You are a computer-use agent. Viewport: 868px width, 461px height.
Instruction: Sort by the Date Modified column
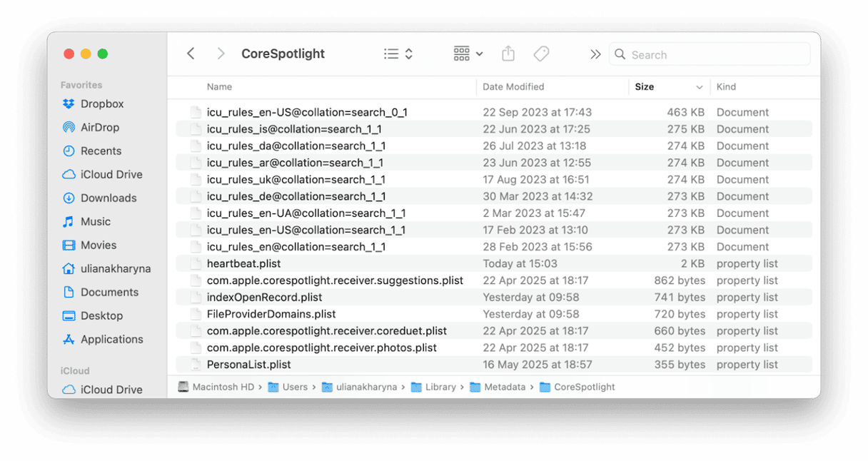pyautogui.click(x=513, y=87)
